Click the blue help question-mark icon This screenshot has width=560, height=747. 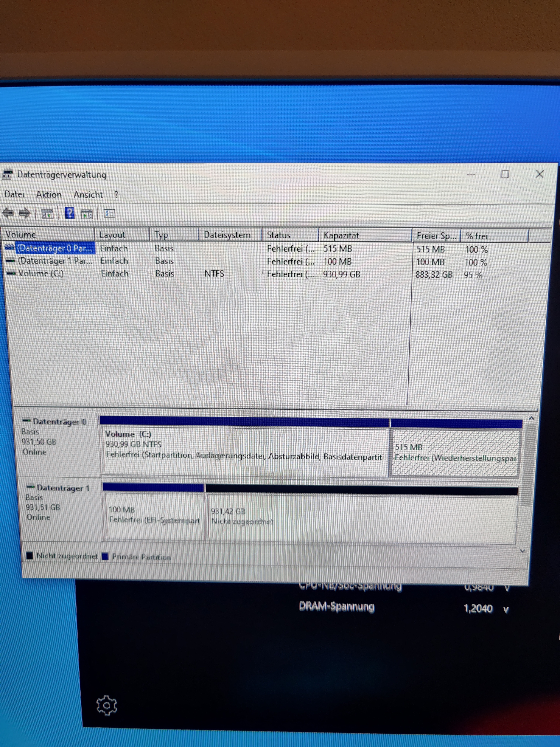coord(70,213)
